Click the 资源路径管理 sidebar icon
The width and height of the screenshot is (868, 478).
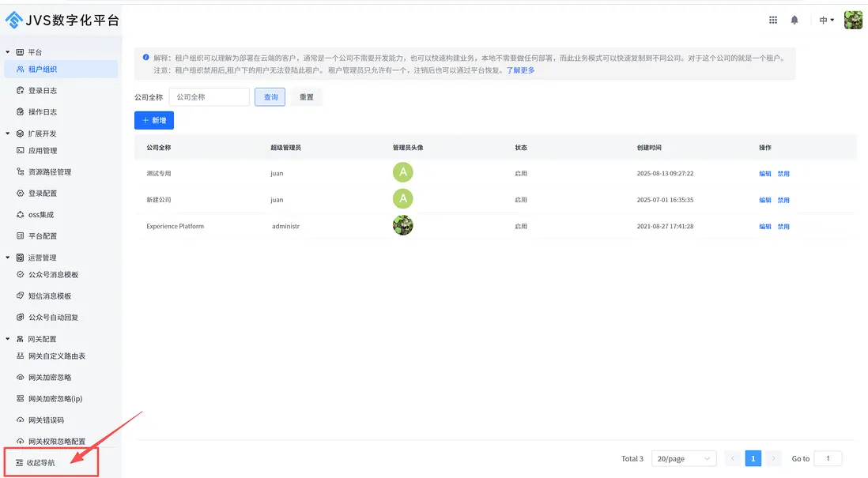pyautogui.click(x=21, y=172)
